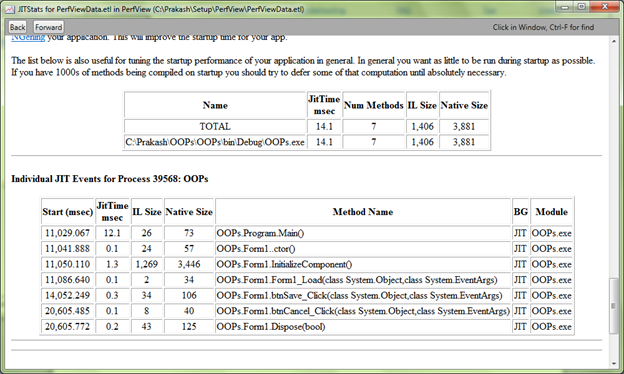This screenshot has width=624, height=374.
Task: Click the 'Module' column header
Action: tap(552, 212)
